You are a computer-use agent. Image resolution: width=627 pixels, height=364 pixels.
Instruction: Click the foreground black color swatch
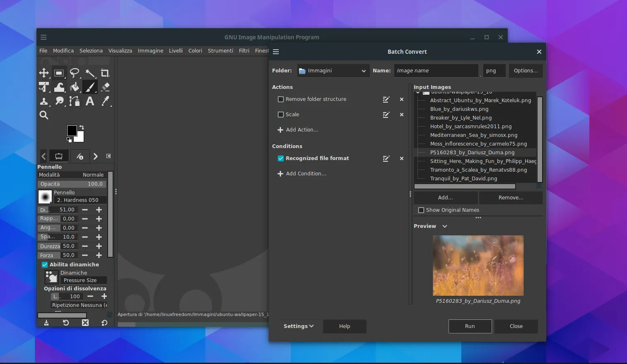coord(72,130)
